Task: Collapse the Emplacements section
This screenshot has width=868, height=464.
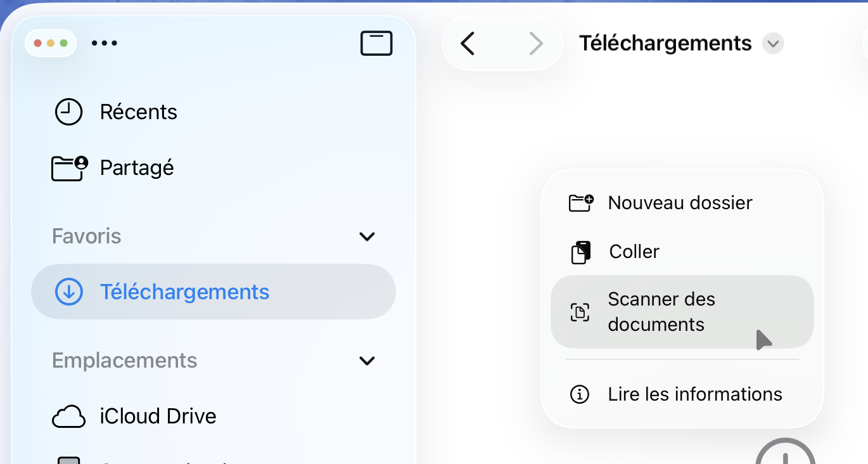Action: (x=367, y=360)
